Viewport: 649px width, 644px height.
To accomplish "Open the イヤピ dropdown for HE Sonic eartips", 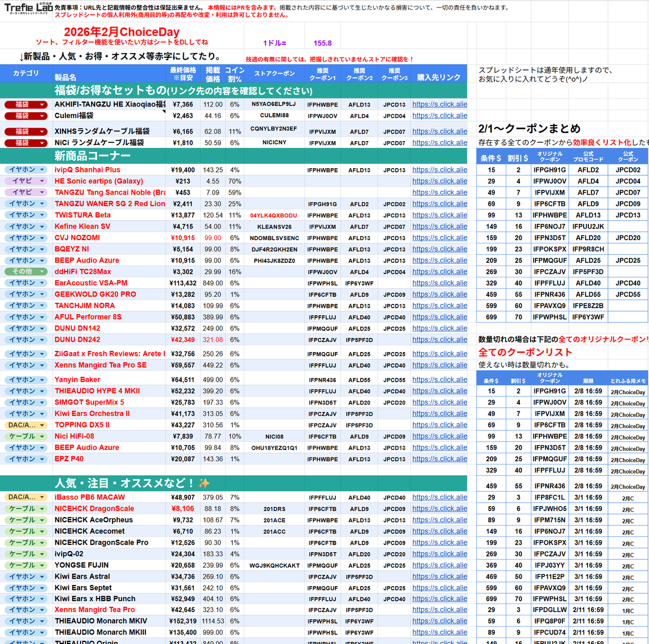I will 26,181.
